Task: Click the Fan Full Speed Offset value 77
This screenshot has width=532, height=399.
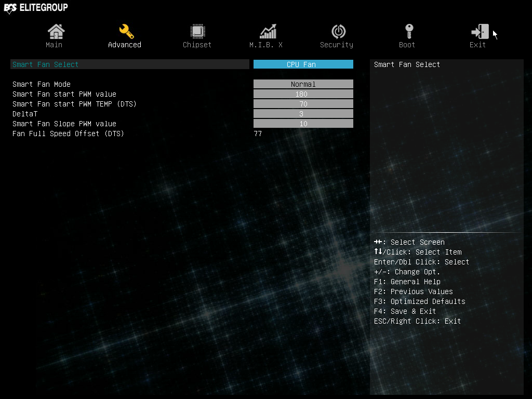Action: [x=258, y=134]
